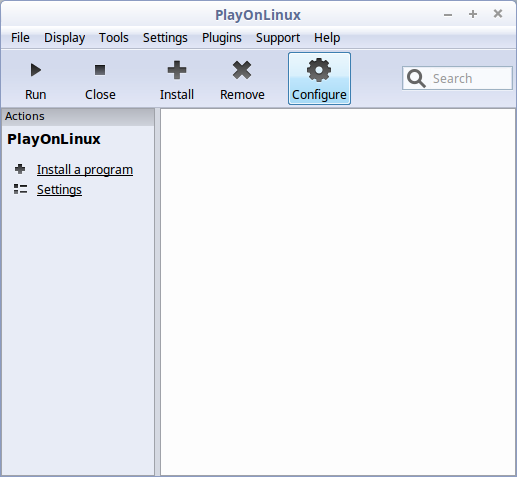Click the Actions panel header
Viewport: 517px width, 477px height.
pyautogui.click(x=78, y=116)
